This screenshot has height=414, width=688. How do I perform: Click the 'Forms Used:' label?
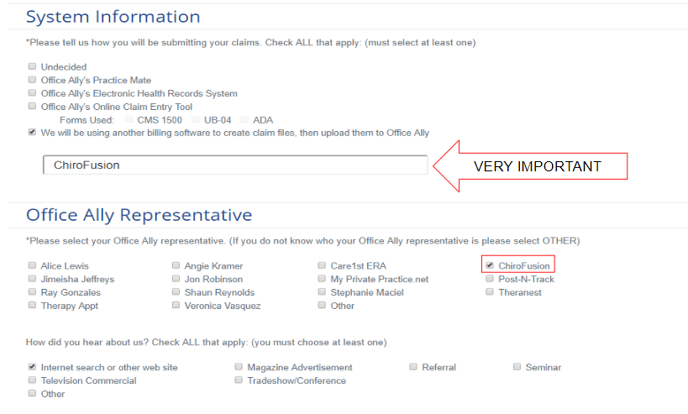[87, 120]
